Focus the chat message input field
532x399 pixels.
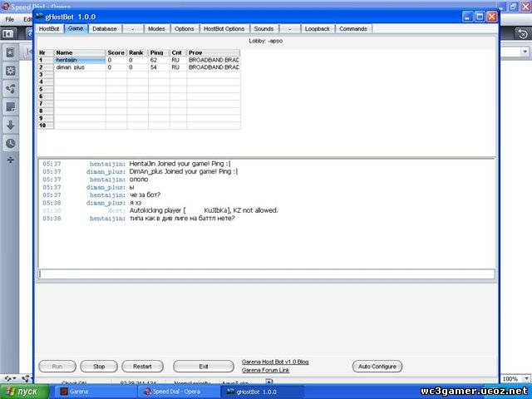tap(266, 274)
